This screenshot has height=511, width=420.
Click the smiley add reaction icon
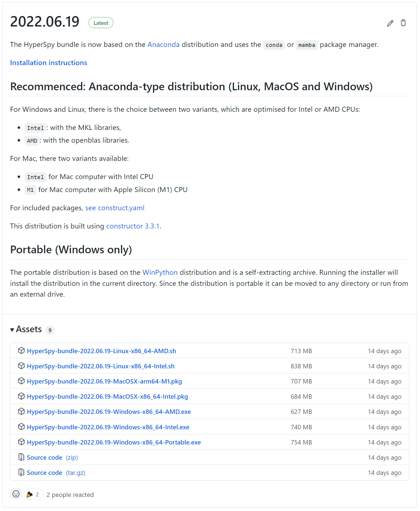16,494
